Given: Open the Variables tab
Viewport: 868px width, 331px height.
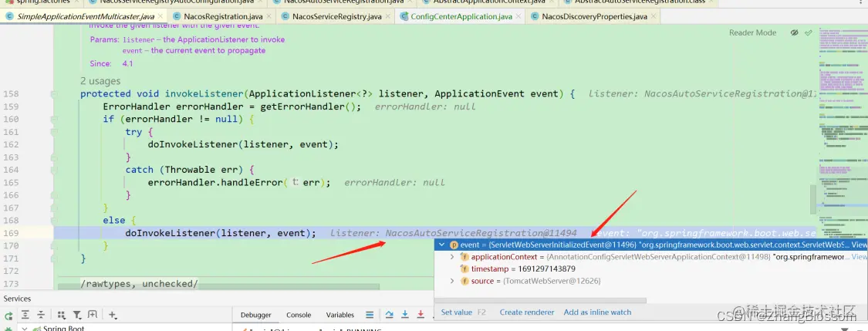Looking at the screenshot, I should 340,315.
